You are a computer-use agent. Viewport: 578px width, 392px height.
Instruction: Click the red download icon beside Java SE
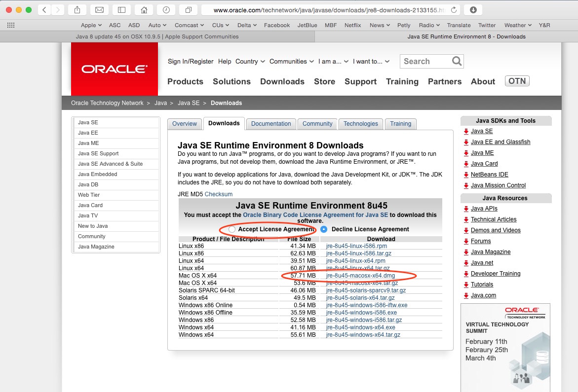tap(466, 131)
